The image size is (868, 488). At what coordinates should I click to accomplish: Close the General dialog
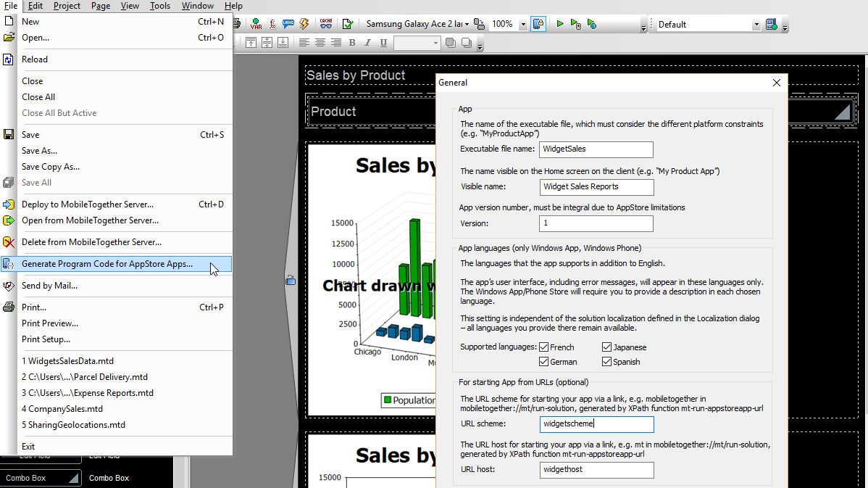(777, 83)
